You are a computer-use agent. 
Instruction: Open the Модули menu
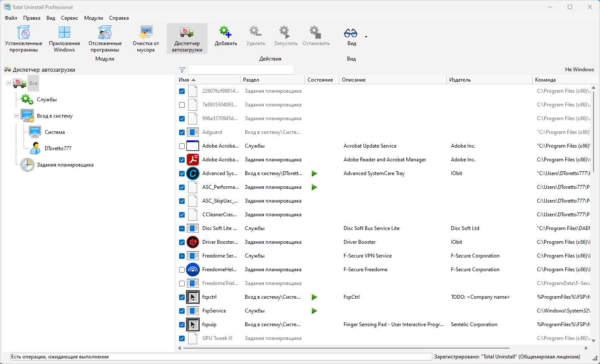click(x=94, y=18)
